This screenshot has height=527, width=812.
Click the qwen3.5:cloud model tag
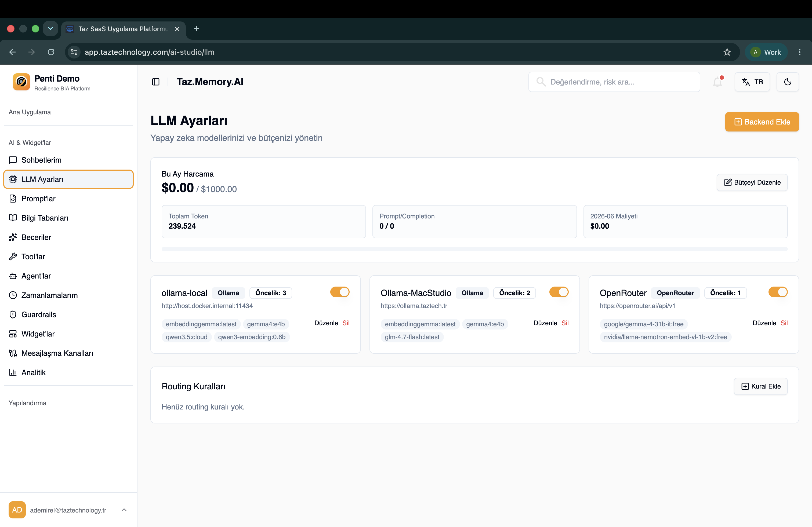click(187, 337)
